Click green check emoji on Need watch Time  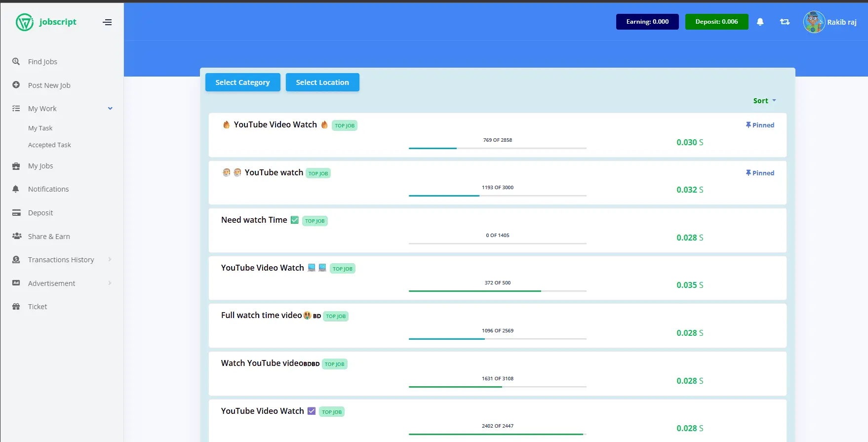click(x=295, y=220)
